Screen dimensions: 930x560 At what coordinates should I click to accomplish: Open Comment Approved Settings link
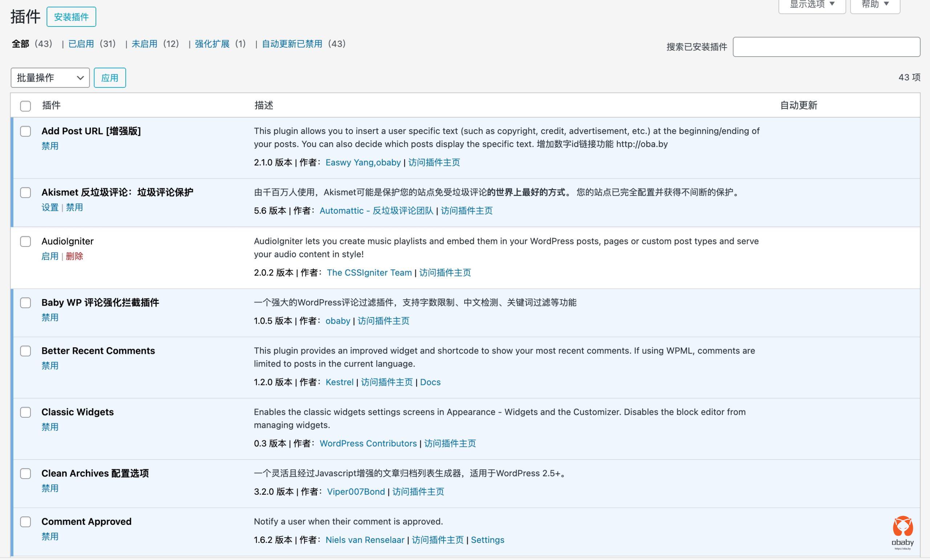pyautogui.click(x=487, y=540)
